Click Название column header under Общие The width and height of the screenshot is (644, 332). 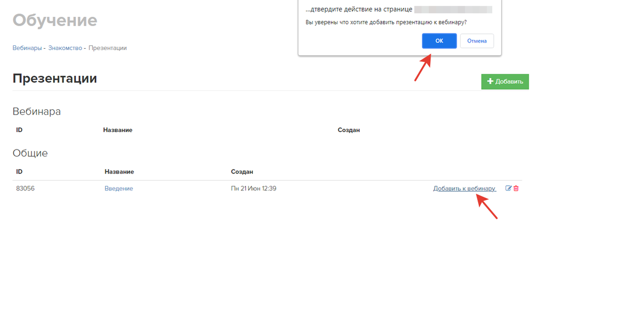pos(119,172)
